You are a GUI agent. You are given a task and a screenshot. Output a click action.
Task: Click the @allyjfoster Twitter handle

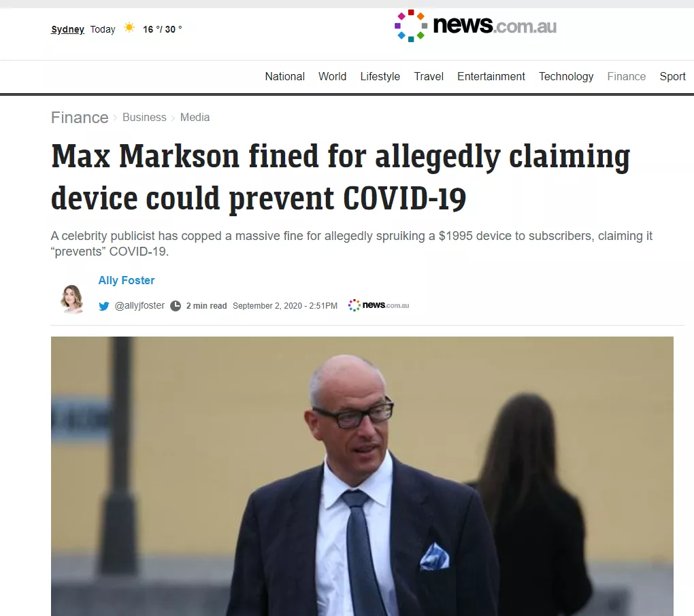click(139, 305)
